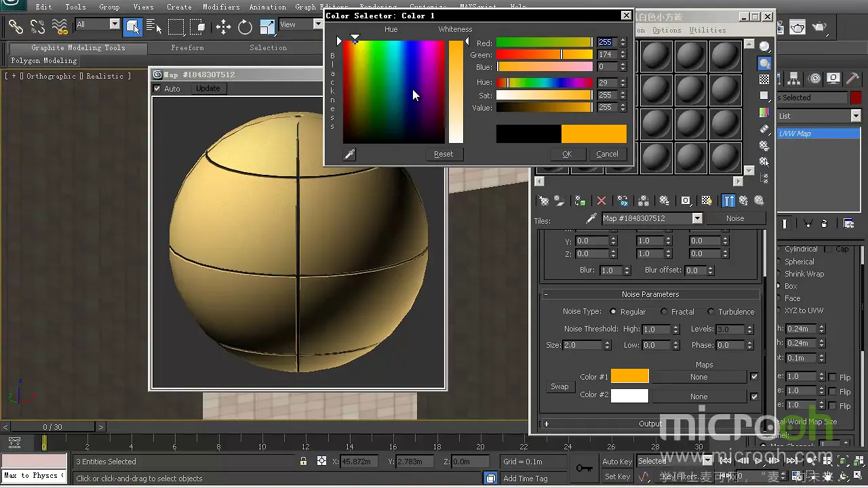
Task: Toggle the checkered Background icon
Action: tap(764, 79)
